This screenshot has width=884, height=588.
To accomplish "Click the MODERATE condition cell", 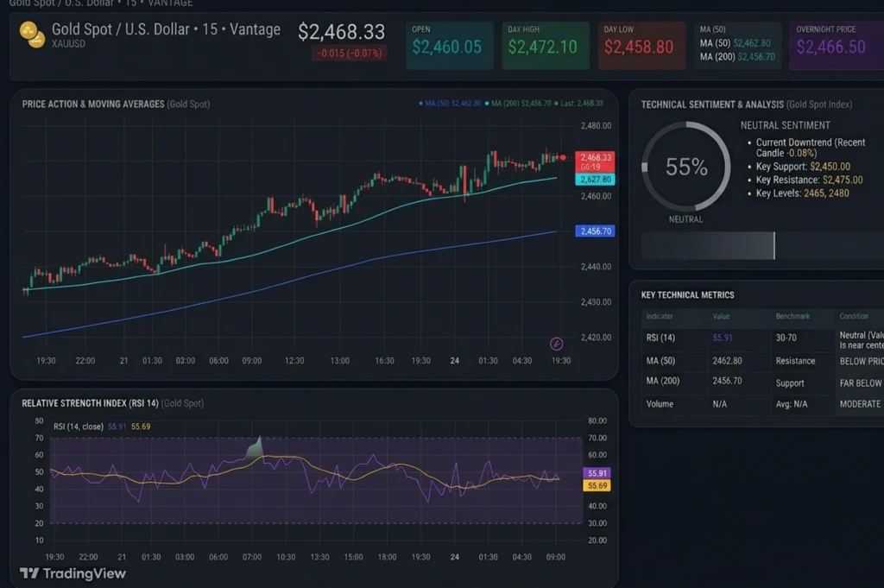I will point(860,404).
